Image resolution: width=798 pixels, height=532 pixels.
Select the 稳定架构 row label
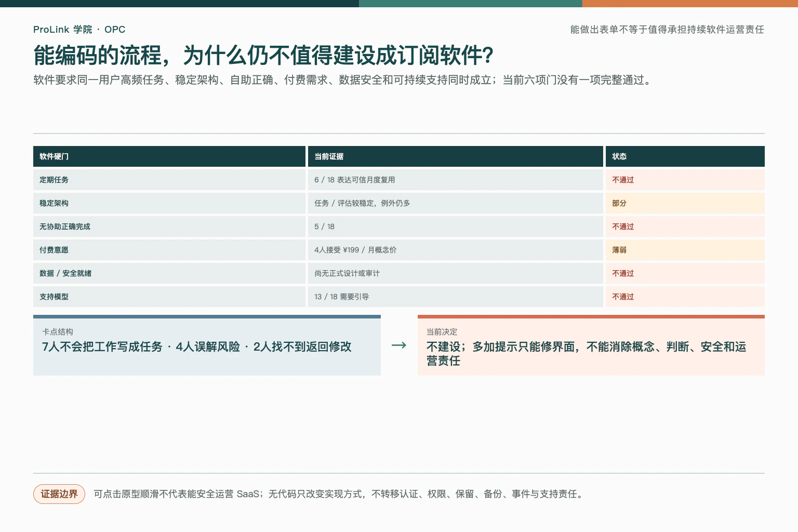[54, 203]
